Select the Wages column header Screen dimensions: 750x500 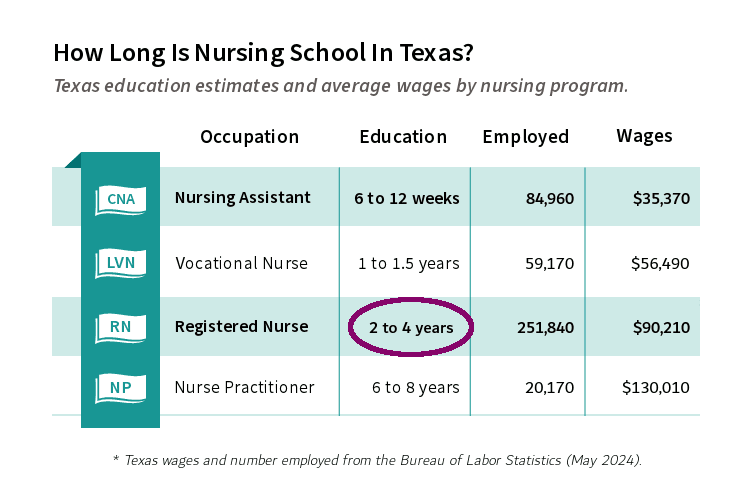click(x=644, y=136)
